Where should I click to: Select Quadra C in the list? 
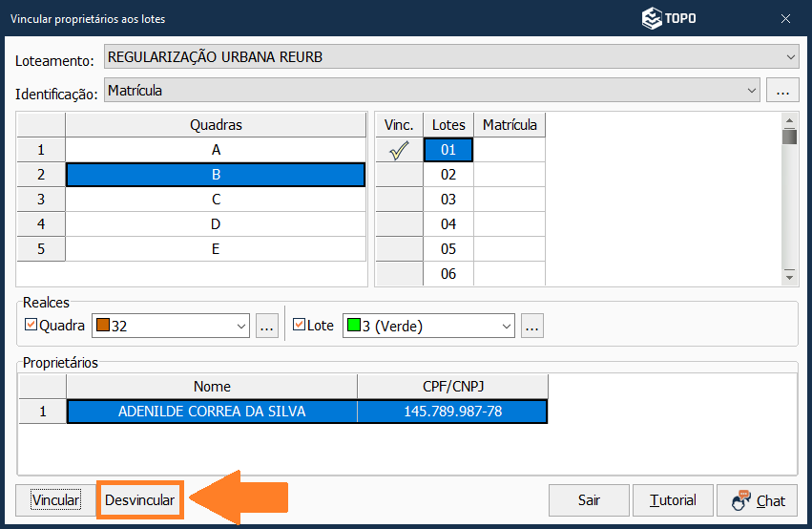click(x=216, y=200)
